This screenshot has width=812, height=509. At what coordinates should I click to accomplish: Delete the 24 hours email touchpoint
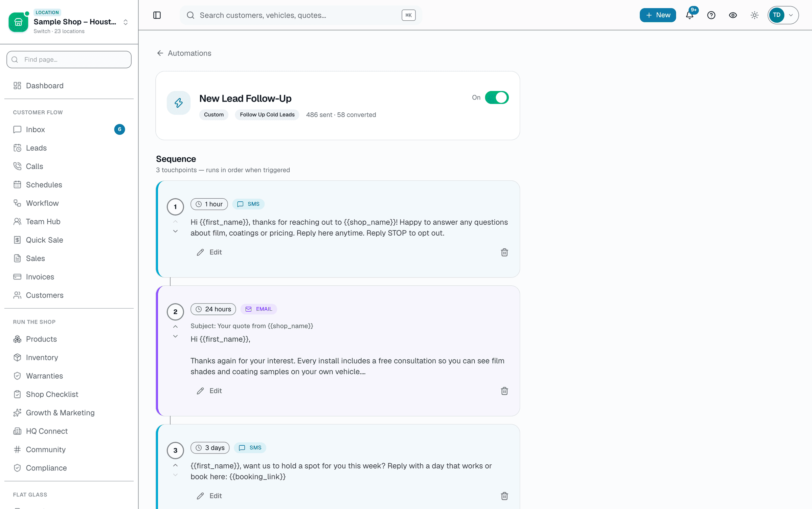[504, 391]
